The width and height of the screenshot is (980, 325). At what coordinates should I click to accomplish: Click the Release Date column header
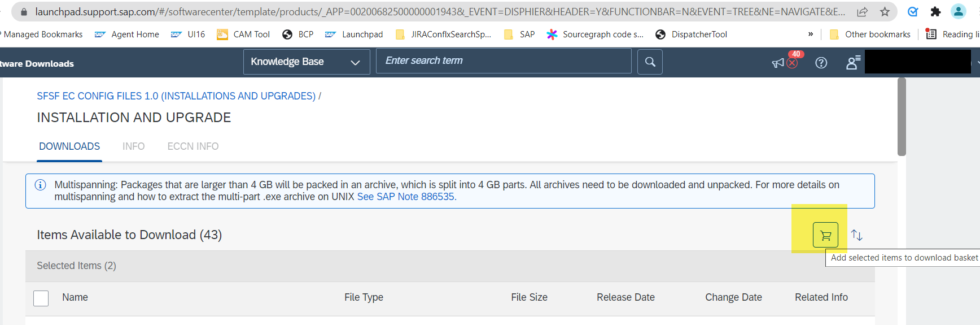[x=626, y=297]
